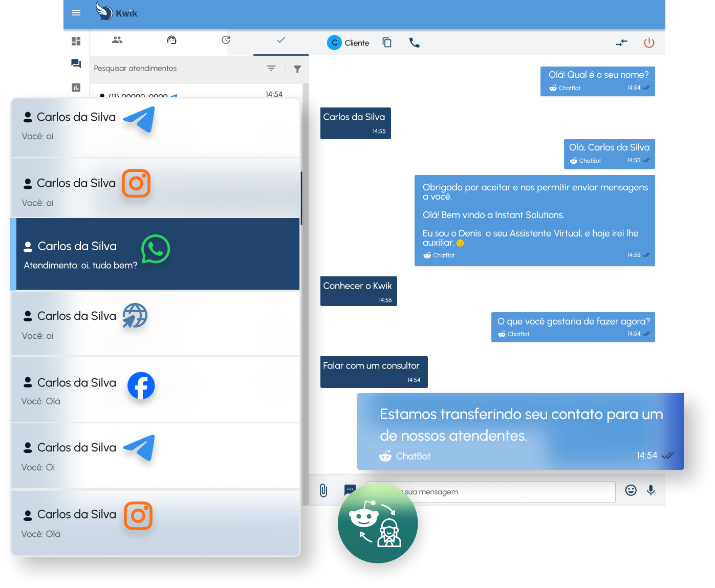Open the funnel filter dropdown
The height and width of the screenshot is (588, 715).
(x=297, y=69)
